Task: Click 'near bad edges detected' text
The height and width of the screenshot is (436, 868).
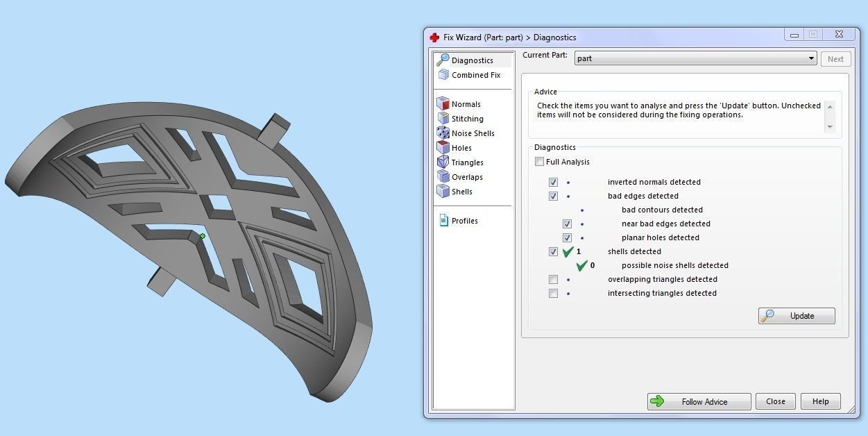Action: (x=666, y=224)
